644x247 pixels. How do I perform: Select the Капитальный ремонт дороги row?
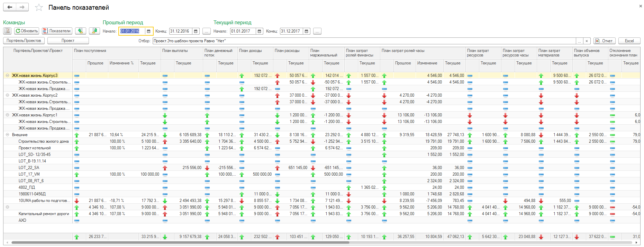(x=322, y=214)
